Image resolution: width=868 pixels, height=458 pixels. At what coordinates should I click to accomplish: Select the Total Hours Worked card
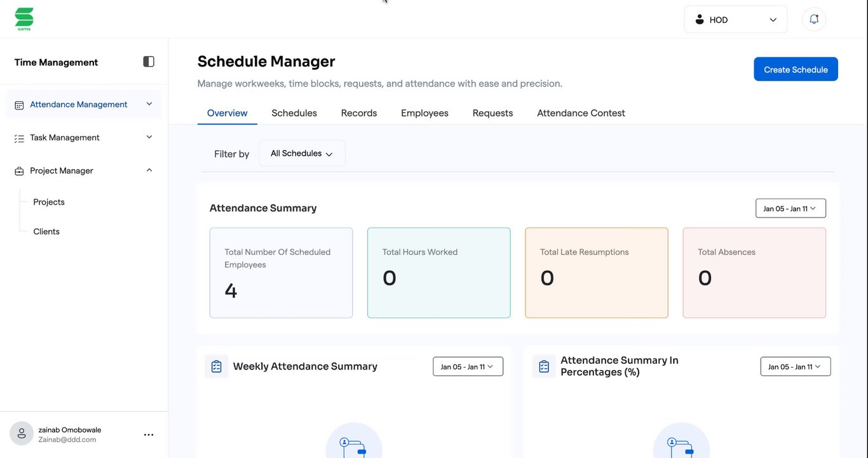click(438, 273)
